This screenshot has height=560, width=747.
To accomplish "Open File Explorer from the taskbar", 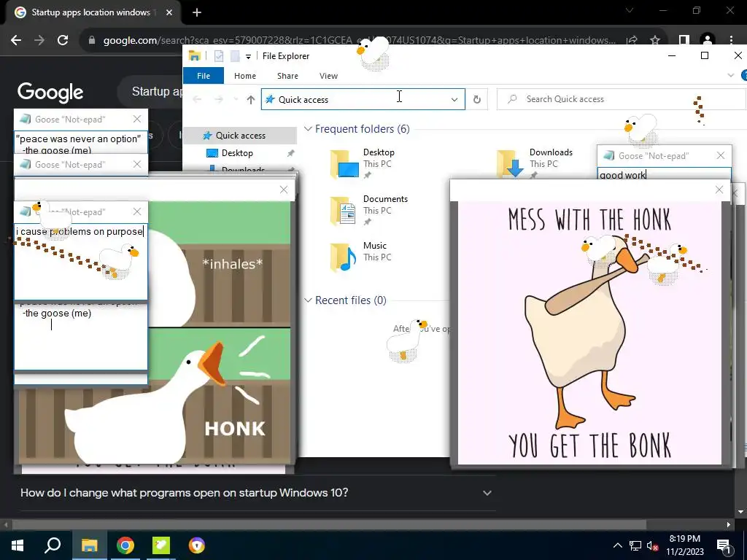I will click(x=90, y=545).
